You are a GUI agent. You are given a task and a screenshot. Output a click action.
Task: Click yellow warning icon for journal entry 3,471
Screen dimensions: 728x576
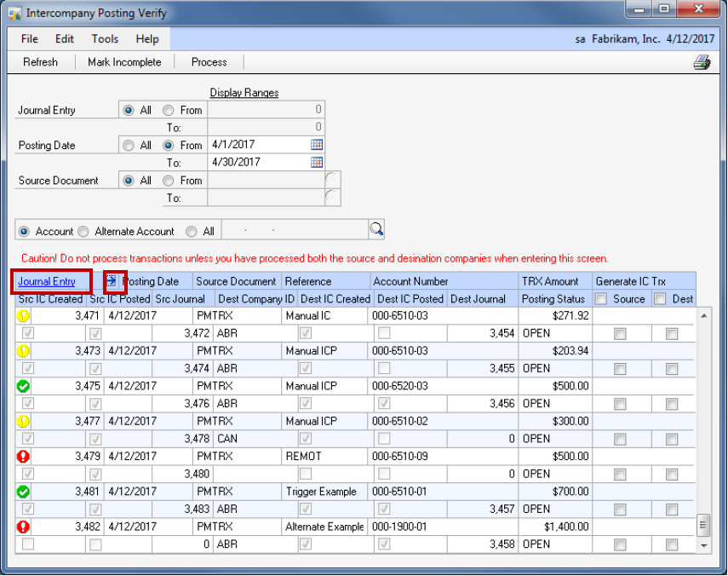pyautogui.click(x=24, y=315)
